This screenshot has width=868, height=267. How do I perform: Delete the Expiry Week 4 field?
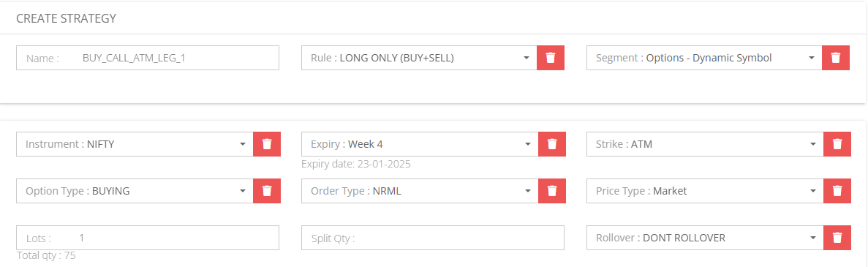click(552, 144)
